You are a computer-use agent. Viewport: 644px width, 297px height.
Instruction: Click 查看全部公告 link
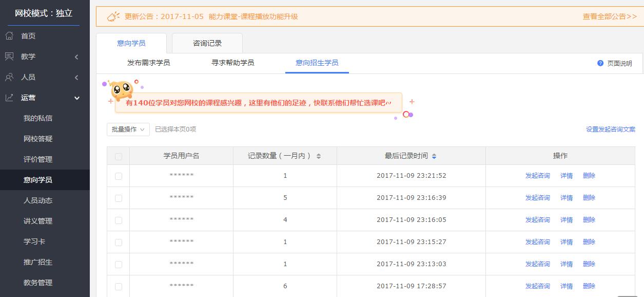pos(610,16)
